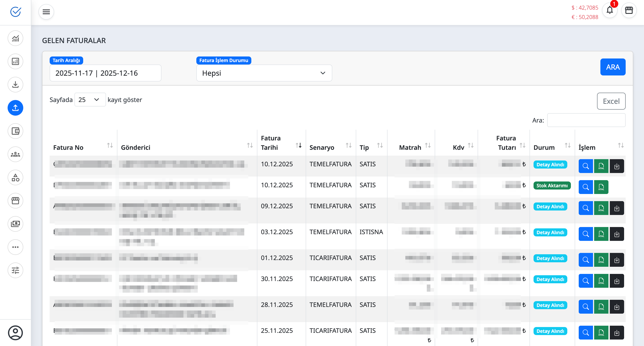View the first invoice with magnifier icon
This screenshot has width=644, height=346.
(585, 166)
